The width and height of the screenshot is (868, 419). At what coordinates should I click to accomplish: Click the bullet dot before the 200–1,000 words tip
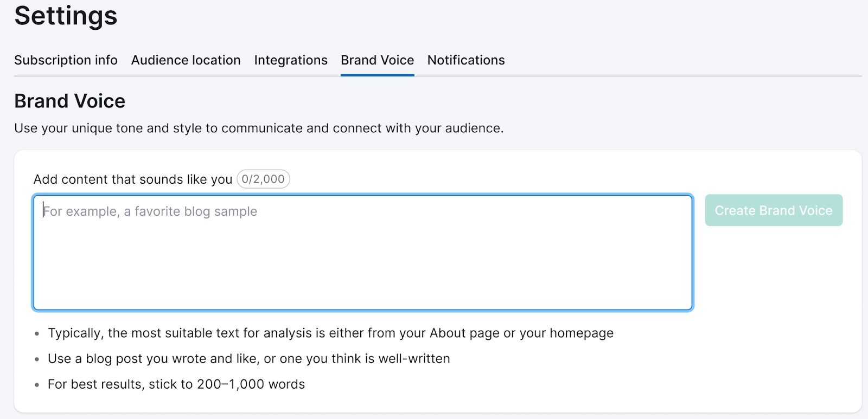coord(37,385)
